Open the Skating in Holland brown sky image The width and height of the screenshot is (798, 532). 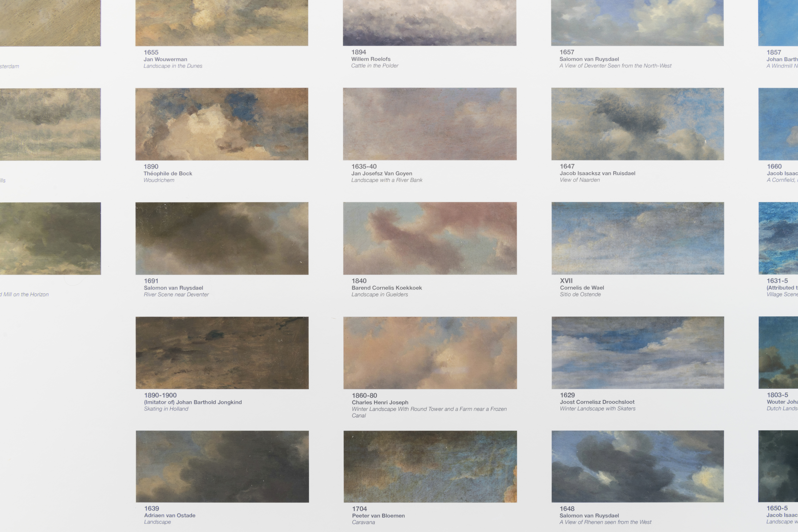coord(222,353)
